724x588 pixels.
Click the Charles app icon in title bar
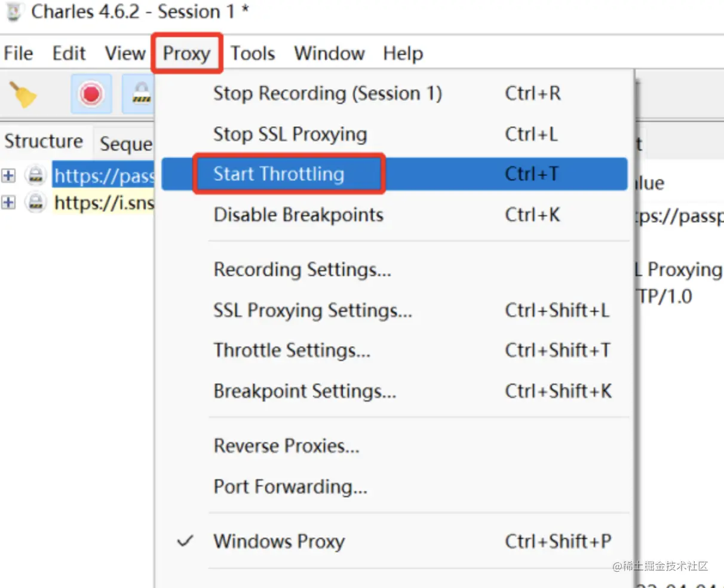tap(13, 12)
